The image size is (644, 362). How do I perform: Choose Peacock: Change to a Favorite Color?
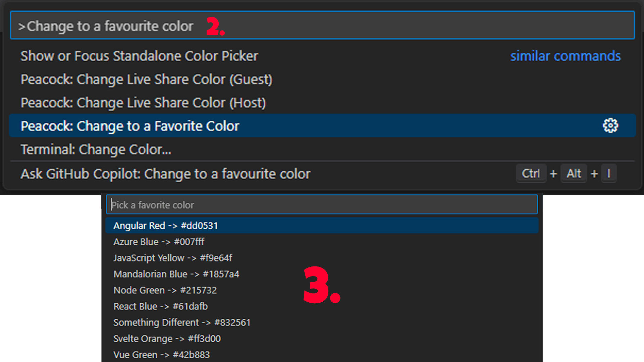click(130, 126)
